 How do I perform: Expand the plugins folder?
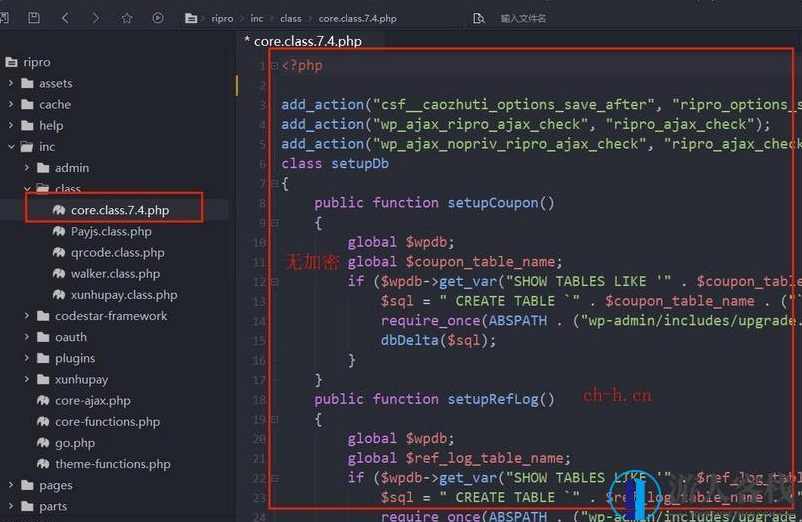pos(27,358)
